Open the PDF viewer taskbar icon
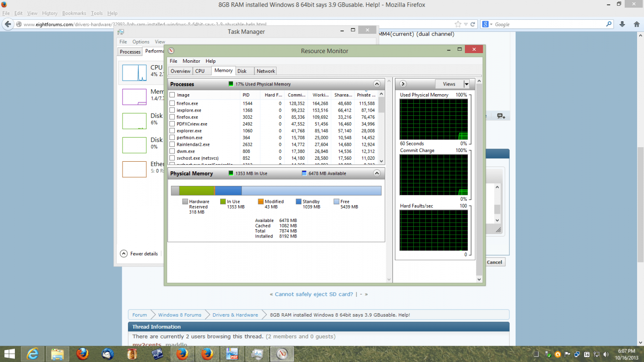Image resolution: width=644 pixels, height=362 pixels. [x=233, y=354]
